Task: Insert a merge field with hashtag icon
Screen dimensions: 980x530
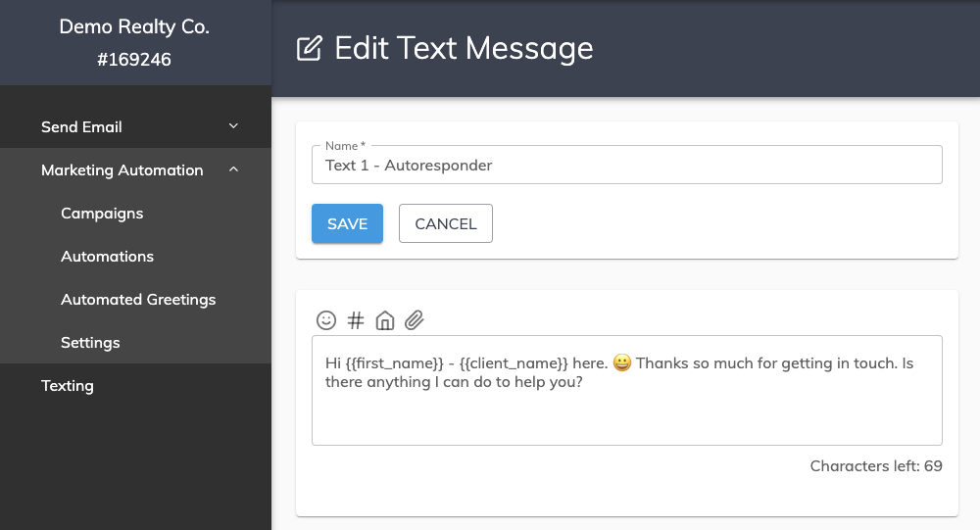Action: click(x=356, y=320)
